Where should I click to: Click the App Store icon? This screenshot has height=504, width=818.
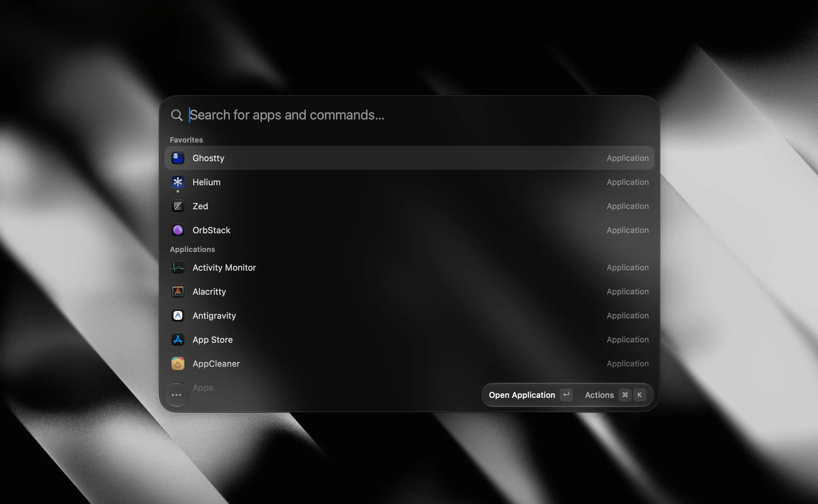(x=178, y=339)
